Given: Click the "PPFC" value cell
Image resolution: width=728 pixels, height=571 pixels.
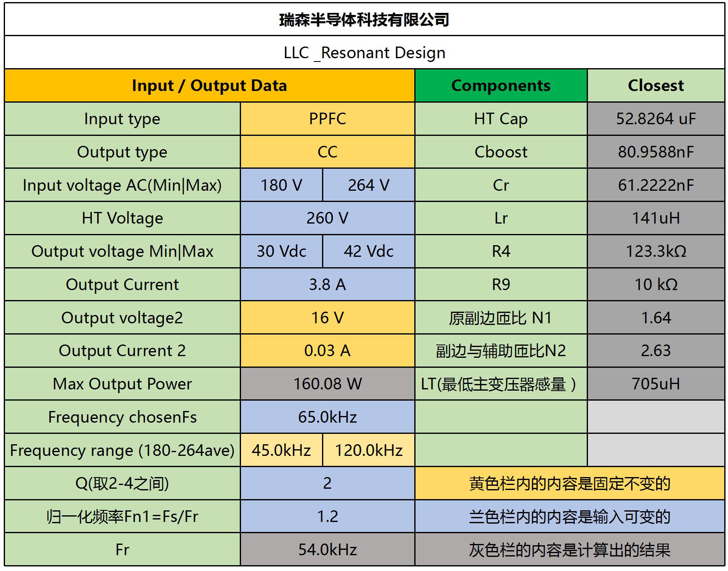Looking at the screenshot, I should (x=327, y=119).
